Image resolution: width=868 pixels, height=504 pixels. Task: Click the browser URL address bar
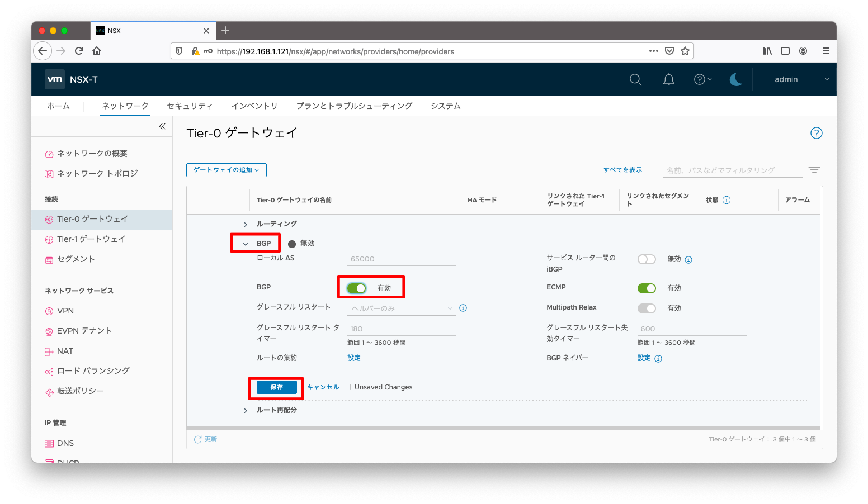point(431,51)
